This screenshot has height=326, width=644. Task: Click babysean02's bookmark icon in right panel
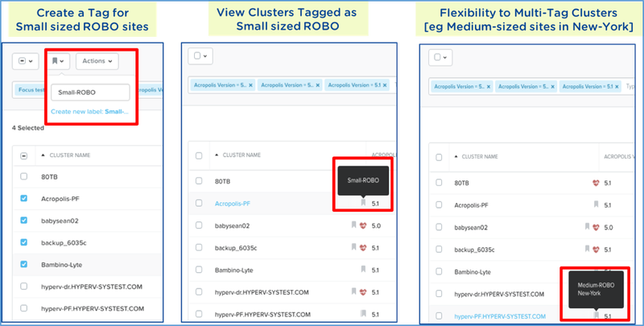pyautogui.click(x=587, y=227)
